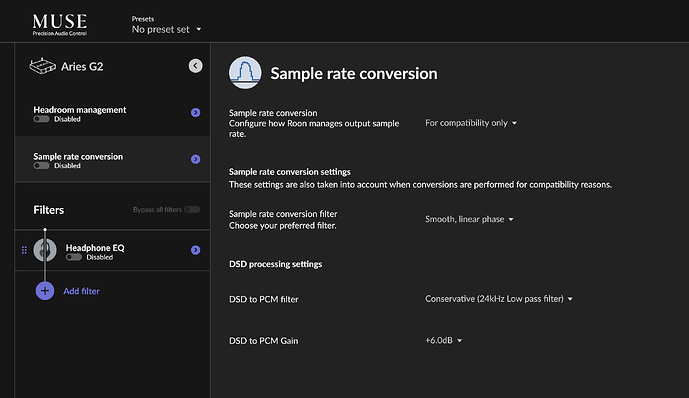This screenshot has width=689, height=398.
Task: Click the round plus Add filter icon
Action: pyautogui.click(x=45, y=291)
